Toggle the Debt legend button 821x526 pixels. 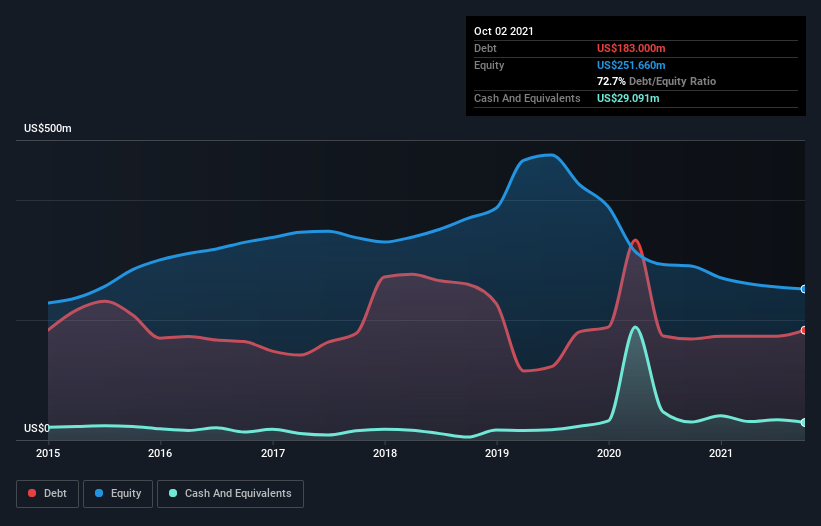tap(47, 494)
